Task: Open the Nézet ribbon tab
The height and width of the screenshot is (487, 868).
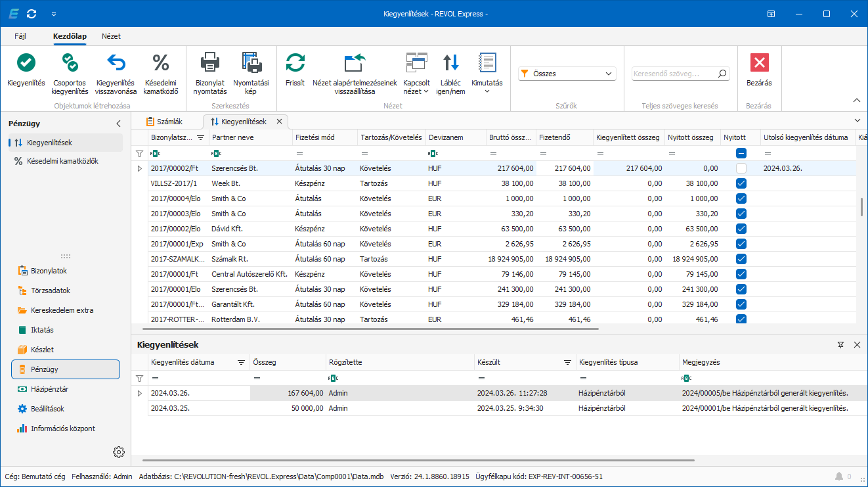Action: [111, 36]
